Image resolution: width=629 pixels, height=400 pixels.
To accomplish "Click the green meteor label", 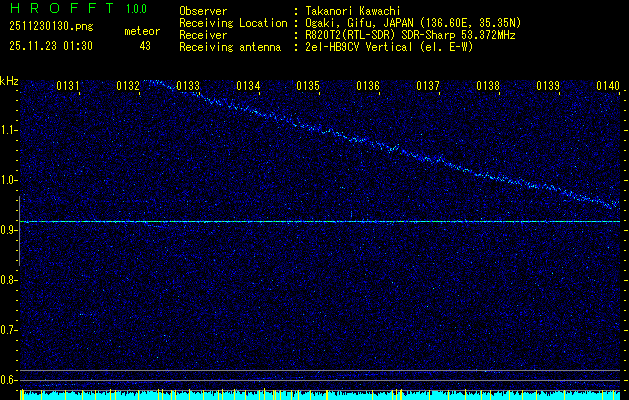I will coord(142,31).
